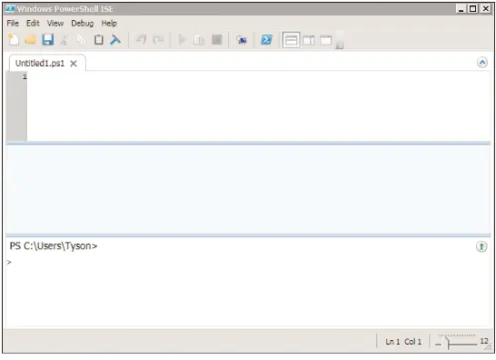Viewport: 496px width, 360px height.
Task: Click the PS C:\Users\Tyson> prompt text
Action: [x=53, y=246]
